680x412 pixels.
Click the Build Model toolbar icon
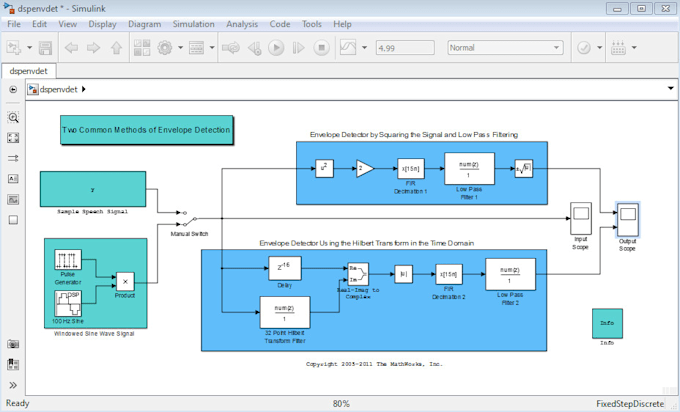[618, 48]
